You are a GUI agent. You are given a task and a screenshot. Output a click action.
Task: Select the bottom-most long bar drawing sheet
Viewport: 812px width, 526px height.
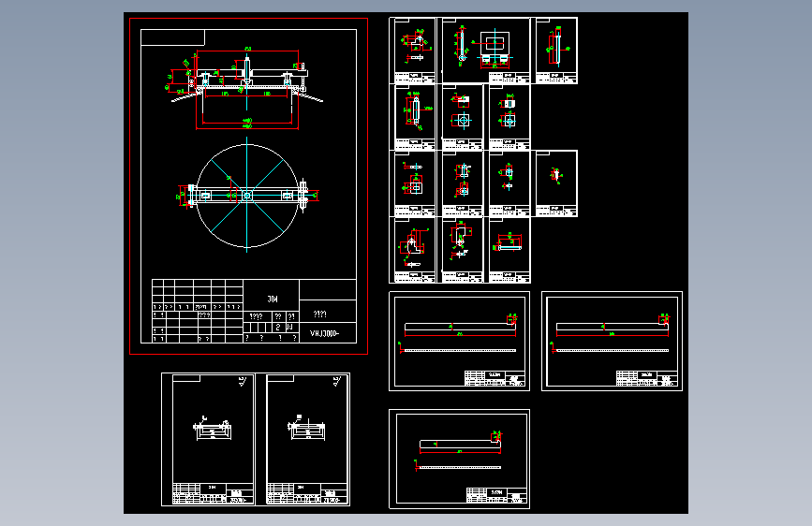(459, 459)
